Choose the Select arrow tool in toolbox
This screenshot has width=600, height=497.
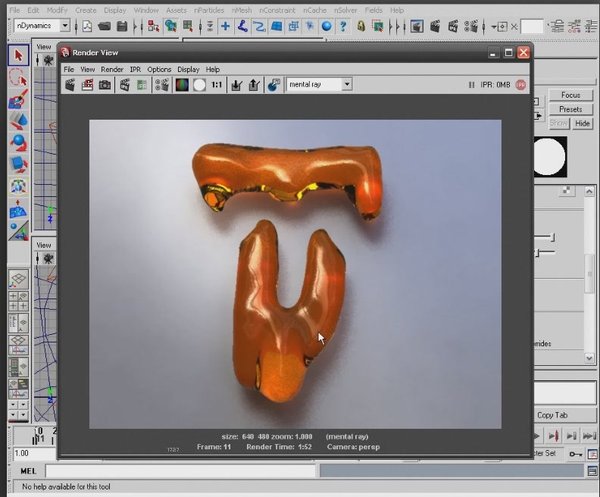[18, 55]
